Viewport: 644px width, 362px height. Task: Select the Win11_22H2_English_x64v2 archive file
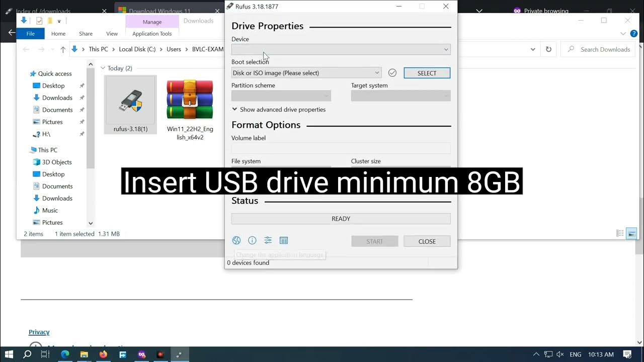(x=190, y=110)
